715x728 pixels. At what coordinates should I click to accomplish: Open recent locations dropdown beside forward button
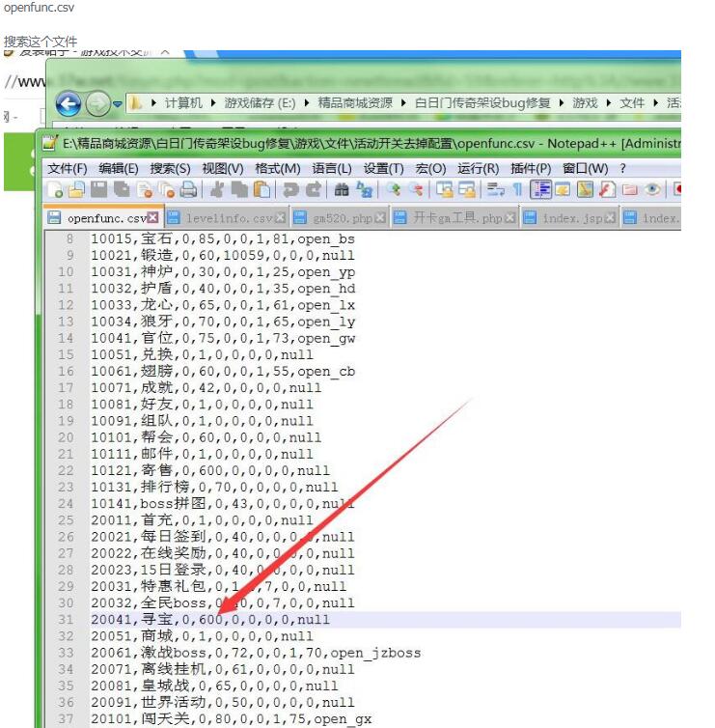(x=118, y=102)
